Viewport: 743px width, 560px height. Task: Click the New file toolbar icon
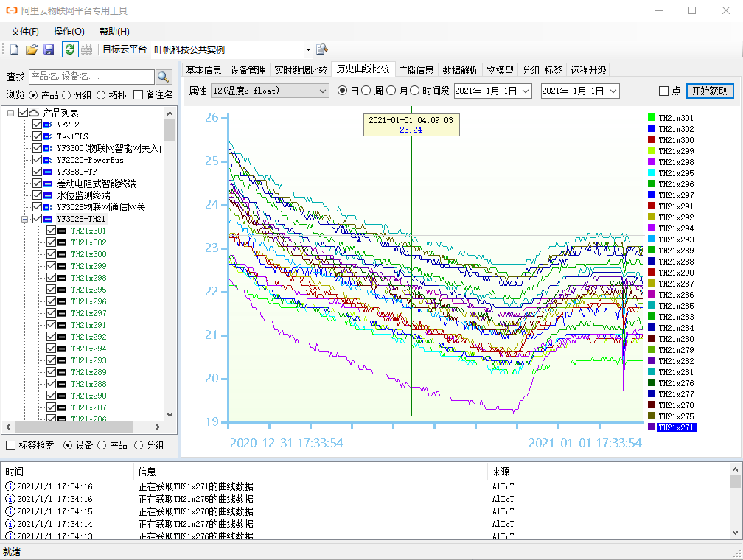[x=15, y=49]
